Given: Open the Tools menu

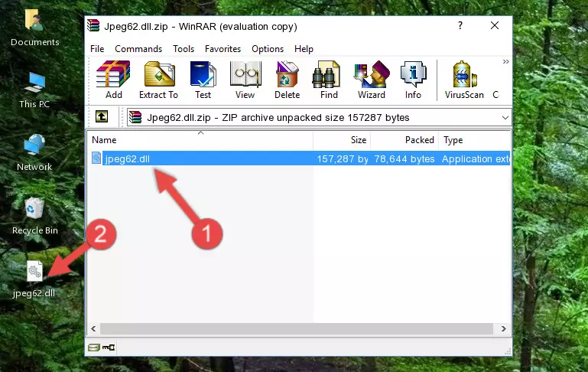Looking at the screenshot, I should point(184,49).
